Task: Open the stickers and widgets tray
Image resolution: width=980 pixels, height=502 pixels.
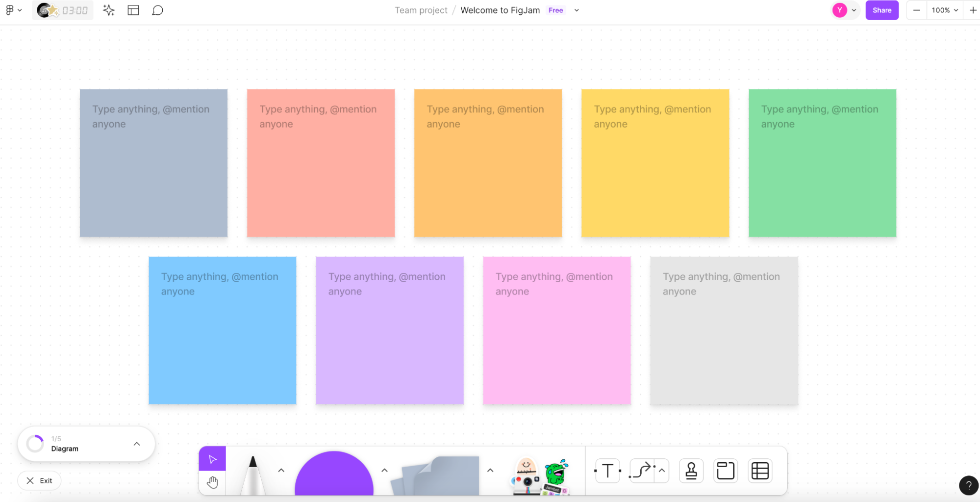Action: (540, 476)
